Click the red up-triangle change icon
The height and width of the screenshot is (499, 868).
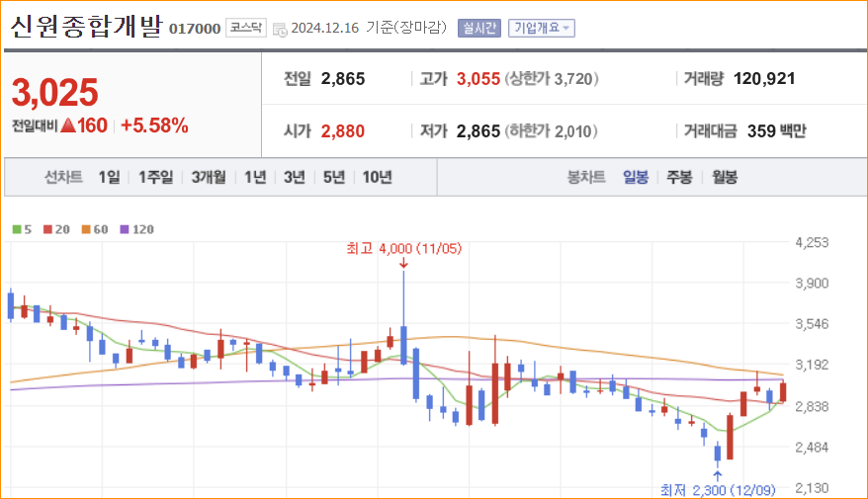68,125
